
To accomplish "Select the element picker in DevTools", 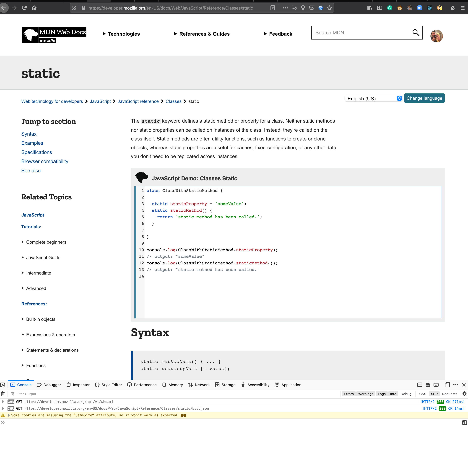I will pos(3,384).
